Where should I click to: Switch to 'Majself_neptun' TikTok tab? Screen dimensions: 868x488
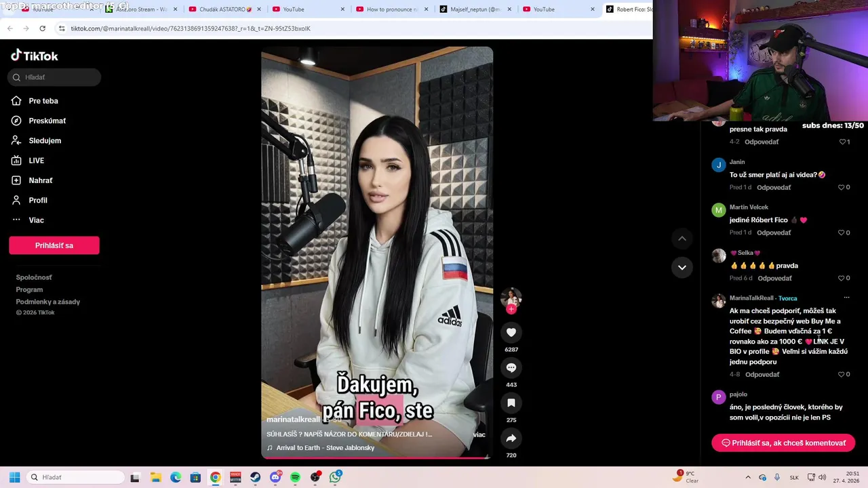coord(475,9)
